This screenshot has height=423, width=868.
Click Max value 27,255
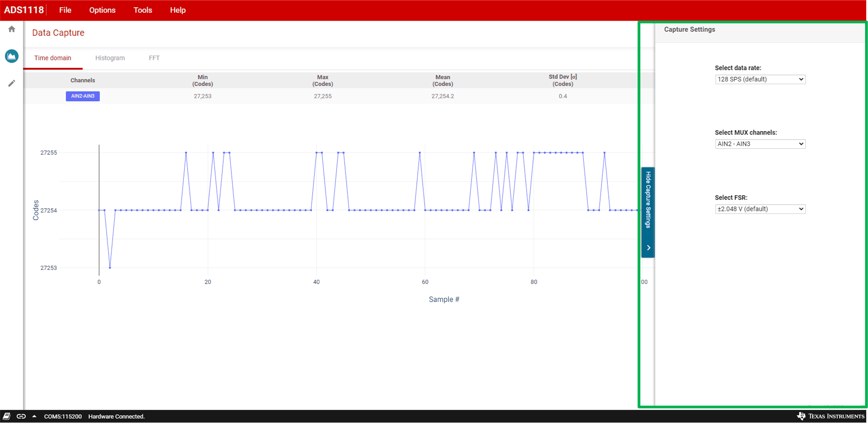(x=323, y=96)
